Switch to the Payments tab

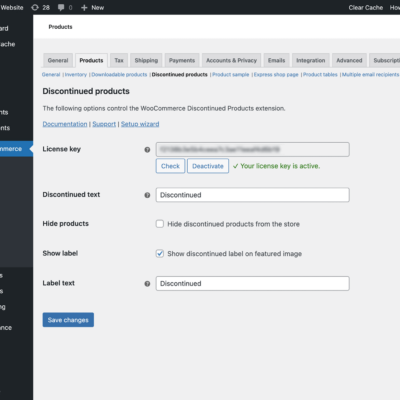182,60
